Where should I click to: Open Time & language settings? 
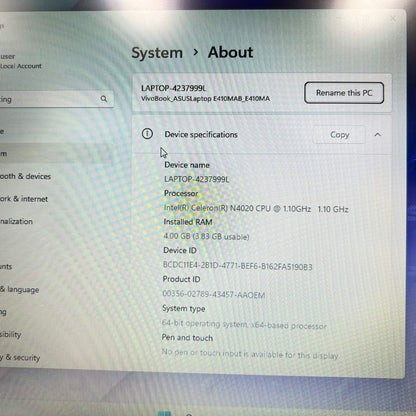20,289
